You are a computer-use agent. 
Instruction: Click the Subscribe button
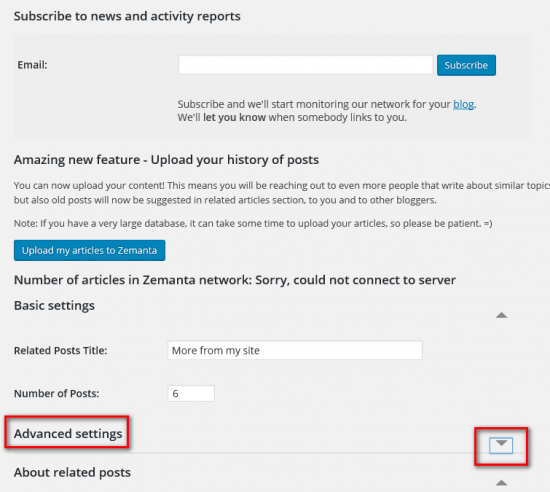pos(466,65)
